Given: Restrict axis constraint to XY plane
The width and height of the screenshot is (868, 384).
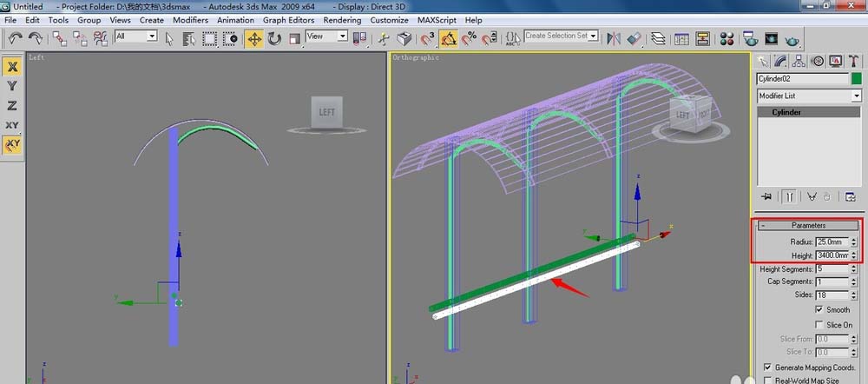Looking at the screenshot, I should point(12,125).
